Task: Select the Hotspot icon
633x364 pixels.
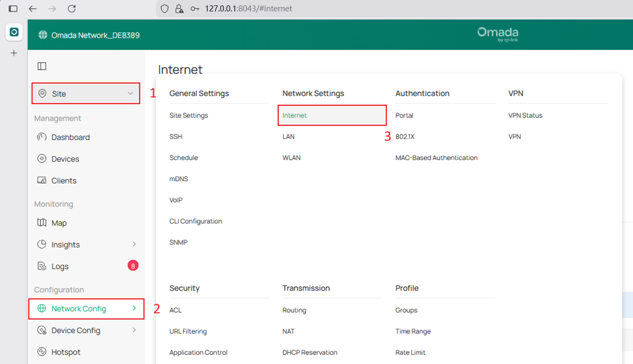Action: click(42, 351)
